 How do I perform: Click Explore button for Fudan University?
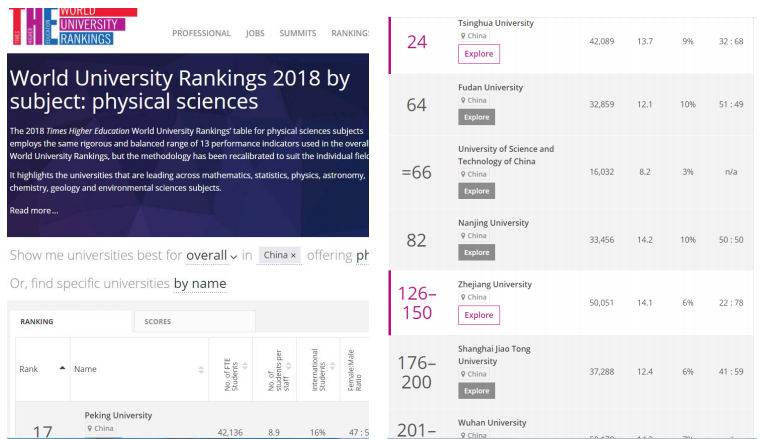tap(476, 117)
